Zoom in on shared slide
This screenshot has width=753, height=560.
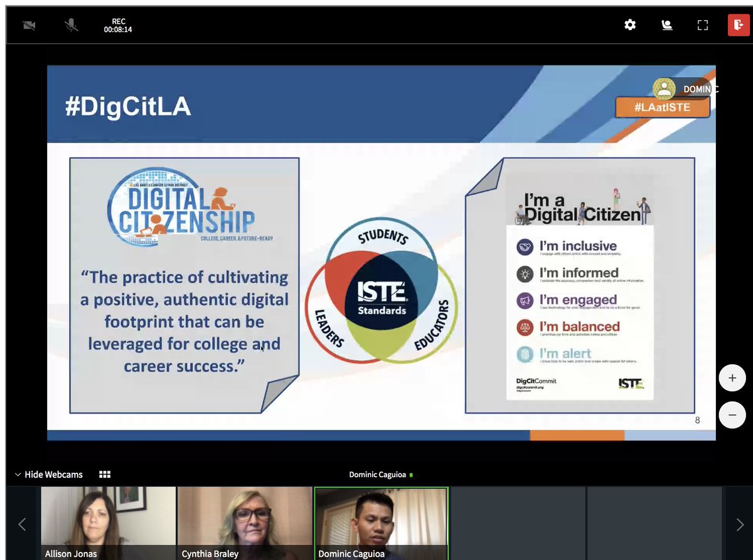[x=732, y=378]
